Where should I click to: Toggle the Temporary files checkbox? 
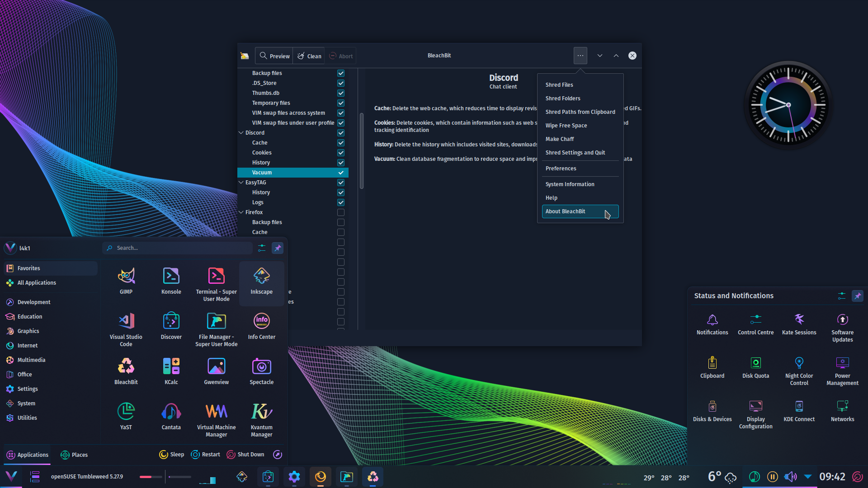[x=341, y=103]
